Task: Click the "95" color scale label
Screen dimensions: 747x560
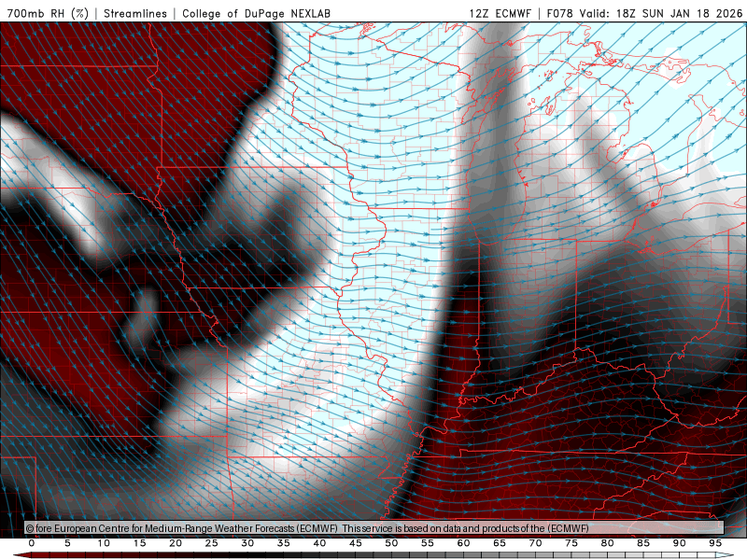Action: click(x=715, y=543)
